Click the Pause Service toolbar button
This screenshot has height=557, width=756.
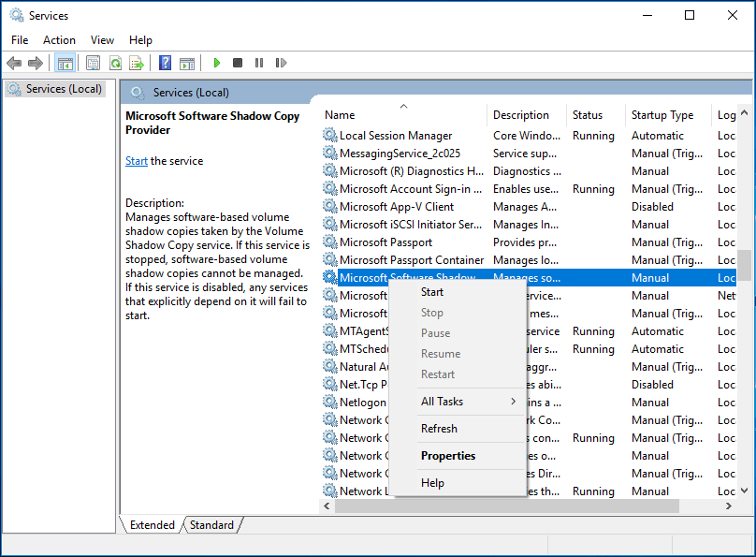point(259,63)
